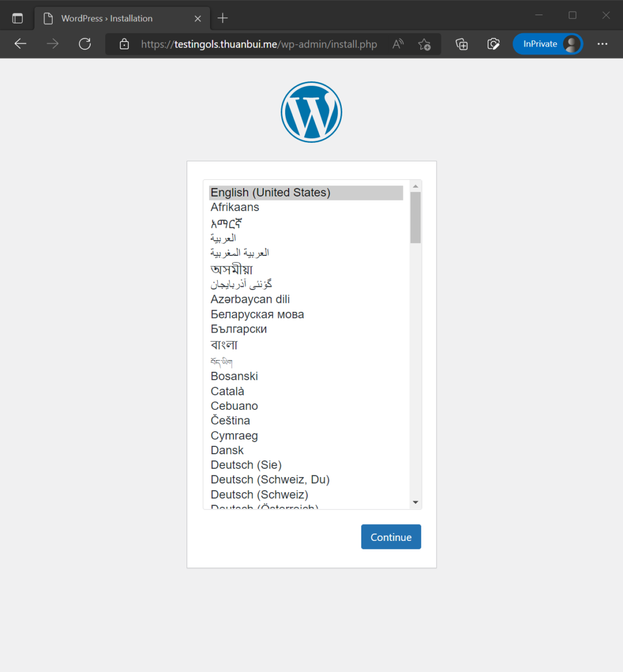Screen dimensions: 623x672
Task: Click the address bar URL field
Action: click(x=259, y=44)
